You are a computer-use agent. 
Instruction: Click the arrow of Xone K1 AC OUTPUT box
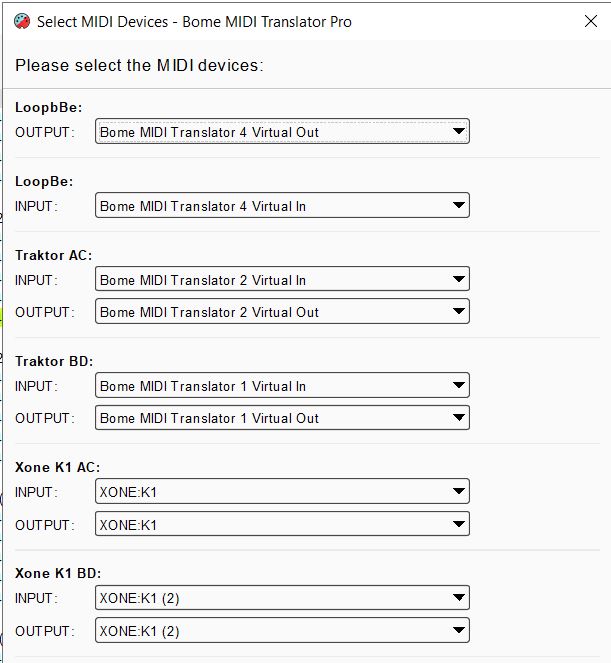pyautogui.click(x=458, y=524)
